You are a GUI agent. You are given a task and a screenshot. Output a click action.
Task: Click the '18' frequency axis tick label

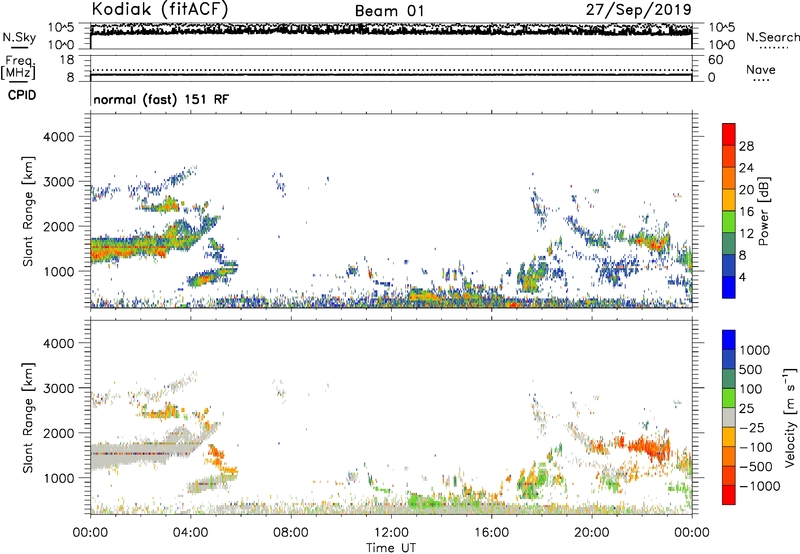click(67, 60)
